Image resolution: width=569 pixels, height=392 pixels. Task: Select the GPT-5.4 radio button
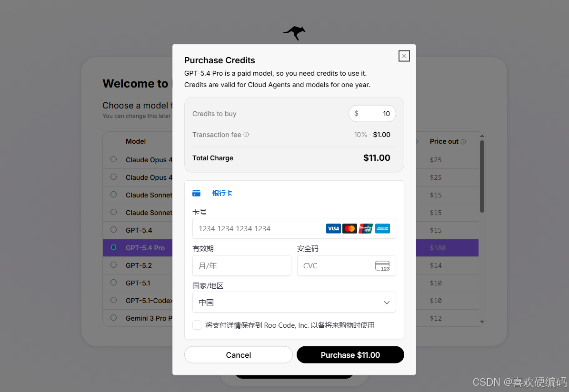[x=114, y=230]
